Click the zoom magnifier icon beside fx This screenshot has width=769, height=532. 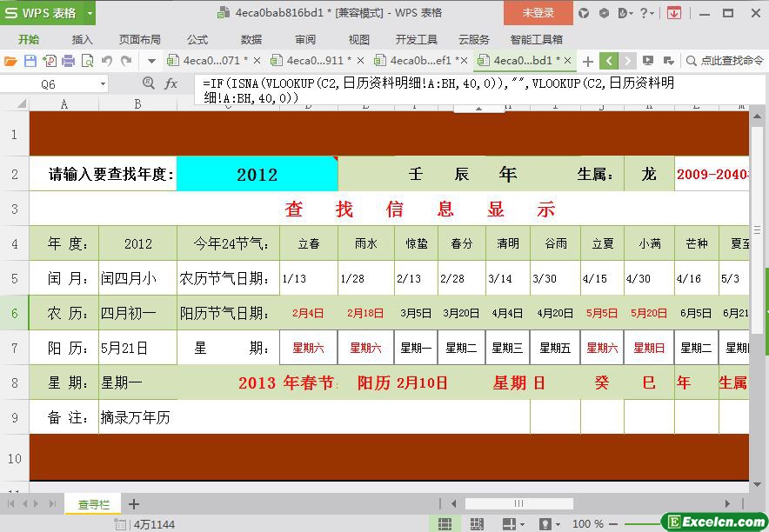tap(148, 83)
